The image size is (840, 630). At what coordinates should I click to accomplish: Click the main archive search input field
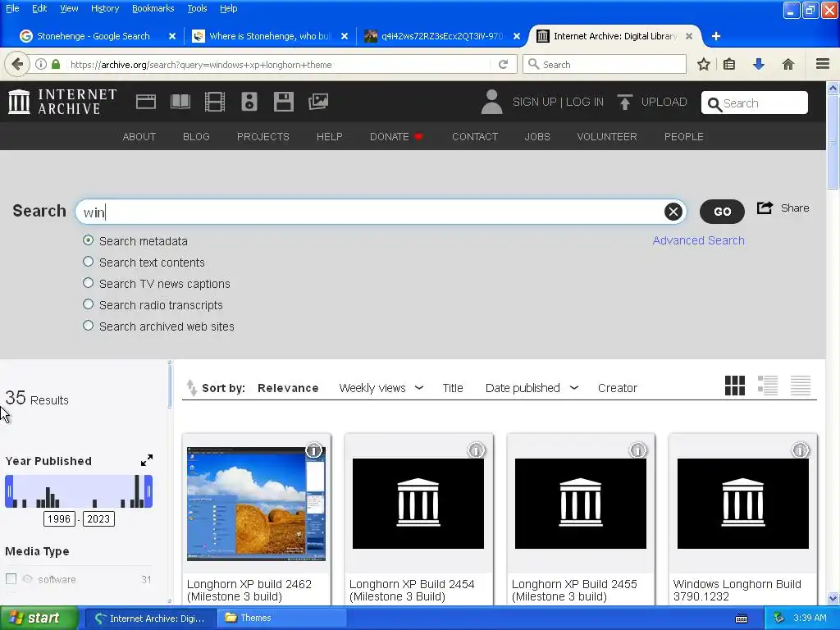[381, 212]
